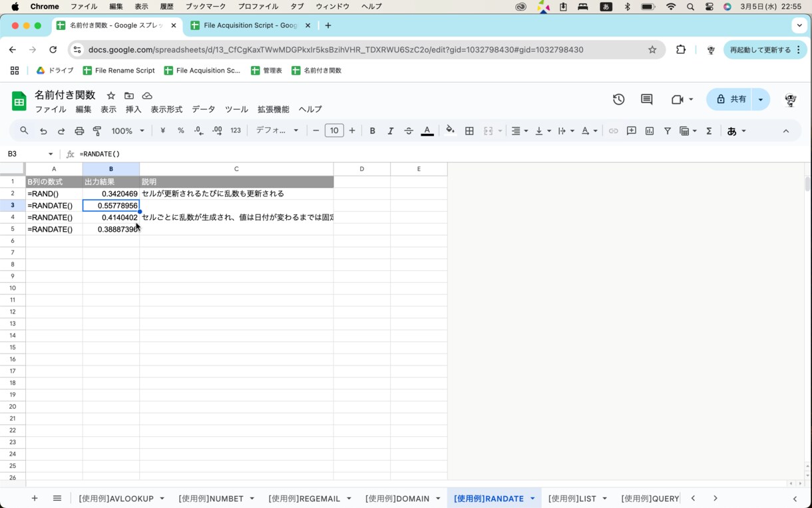
Task: Toggle bold formatting
Action: click(373, 131)
